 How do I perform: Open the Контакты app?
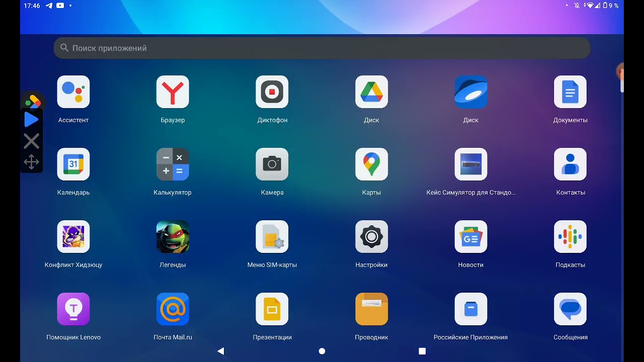point(570,164)
